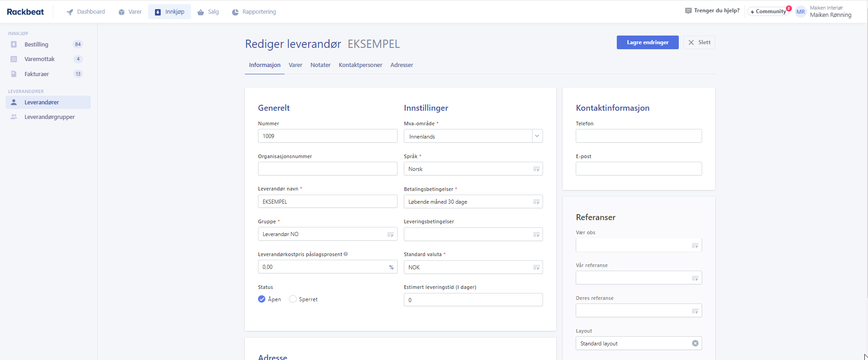
Task: Click the Organisasjonsnummer input field
Action: coord(327,169)
